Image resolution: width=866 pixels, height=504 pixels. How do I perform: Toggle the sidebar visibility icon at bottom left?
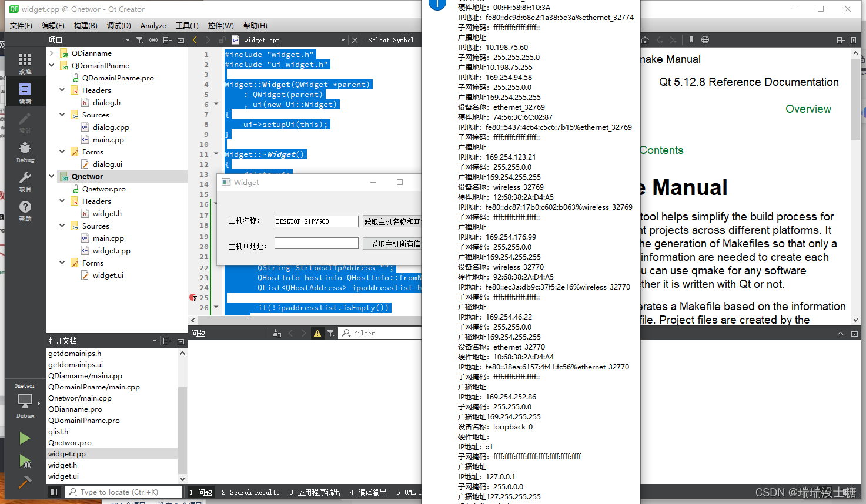pos(54,492)
